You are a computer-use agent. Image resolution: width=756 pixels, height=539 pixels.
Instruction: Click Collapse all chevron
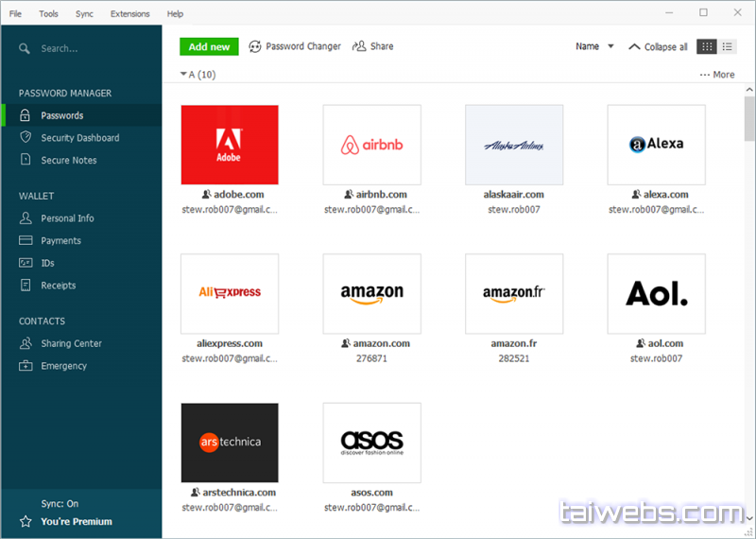pos(634,46)
